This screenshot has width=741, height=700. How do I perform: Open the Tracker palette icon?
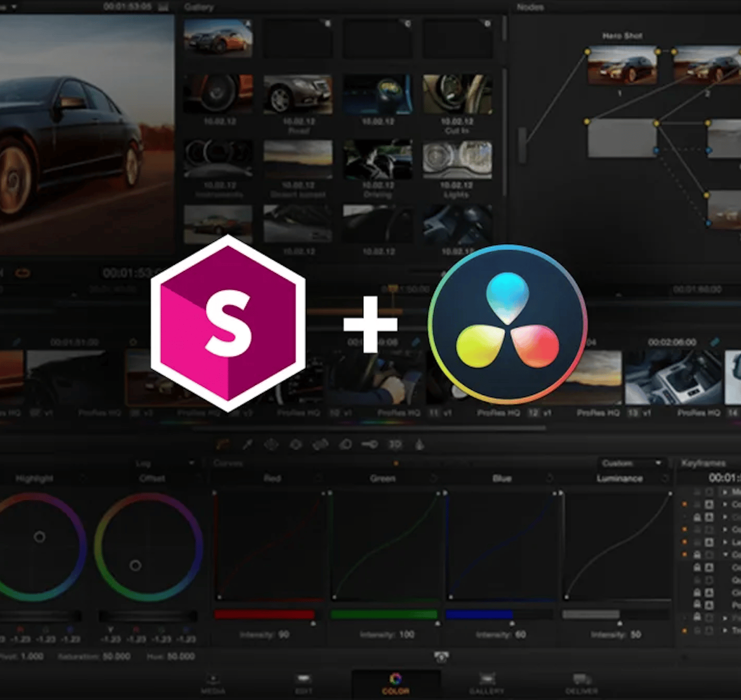click(x=296, y=445)
